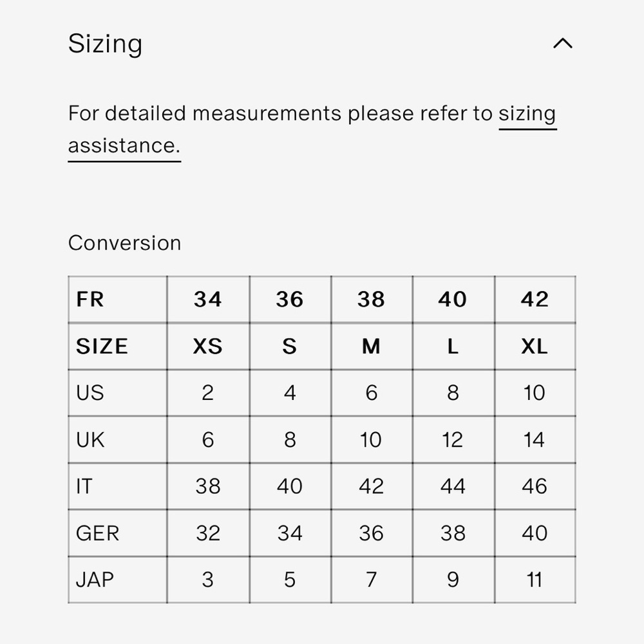Screen dimensions: 644x644
Task: Click the SIZE row header cell
Action: (102, 346)
